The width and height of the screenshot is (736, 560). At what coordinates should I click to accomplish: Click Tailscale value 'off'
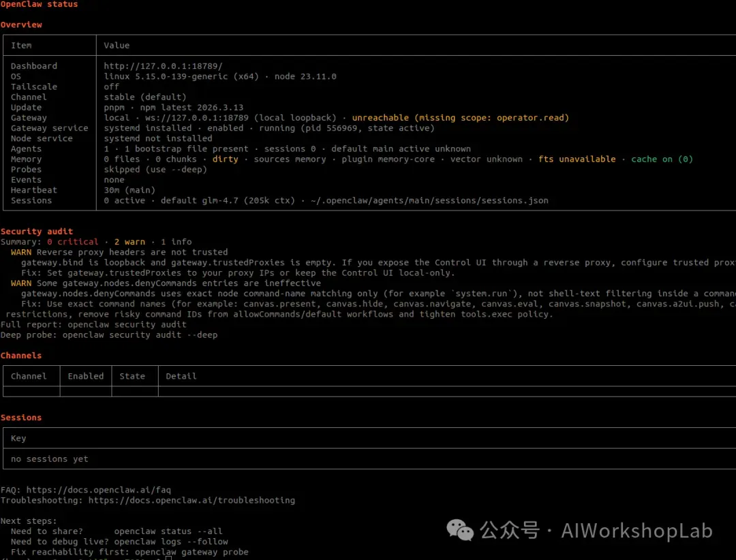click(x=111, y=87)
